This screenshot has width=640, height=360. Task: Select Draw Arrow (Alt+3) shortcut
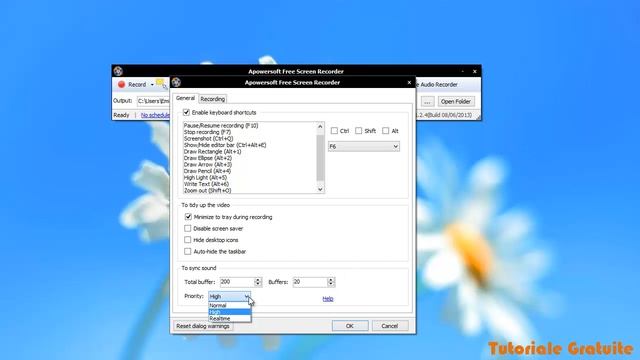pyautogui.click(x=207, y=165)
